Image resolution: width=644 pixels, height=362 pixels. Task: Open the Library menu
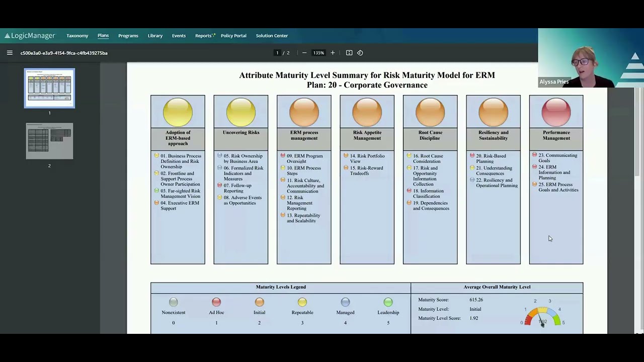155,36
